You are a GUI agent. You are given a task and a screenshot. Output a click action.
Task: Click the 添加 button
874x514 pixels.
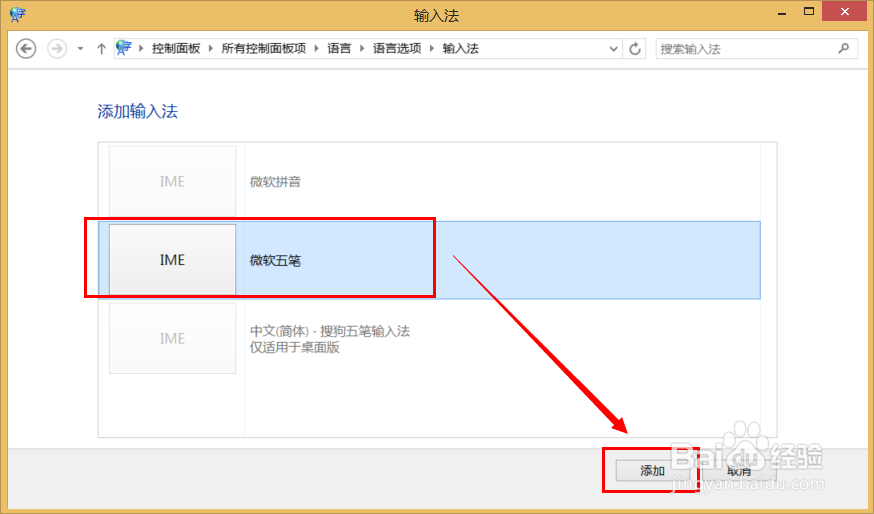[x=652, y=471]
